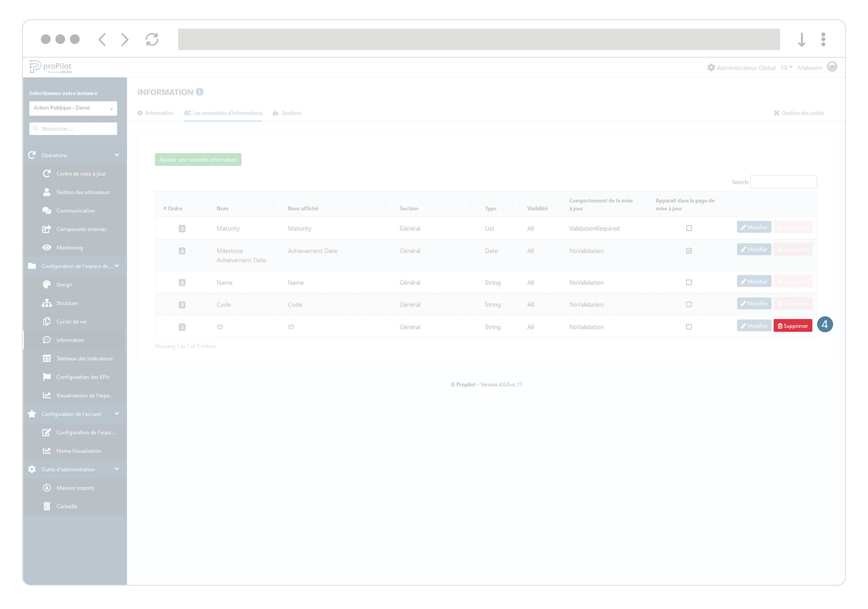Screen dimensions: 868x609
Task: Click the table Search input field
Action: click(x=784, y=182)
